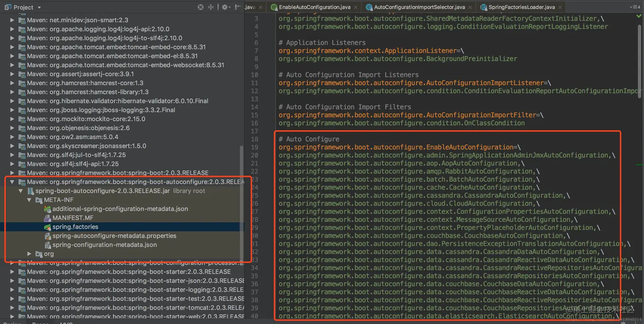This screenshot has width=644, height=324.
Task: Switch to SpringFactoriesLoader.java tab
Action: point(521,7)
